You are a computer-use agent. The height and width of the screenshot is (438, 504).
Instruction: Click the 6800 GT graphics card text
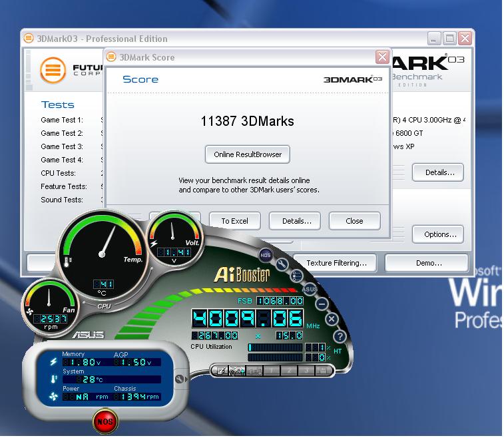(x=409, y=133)
